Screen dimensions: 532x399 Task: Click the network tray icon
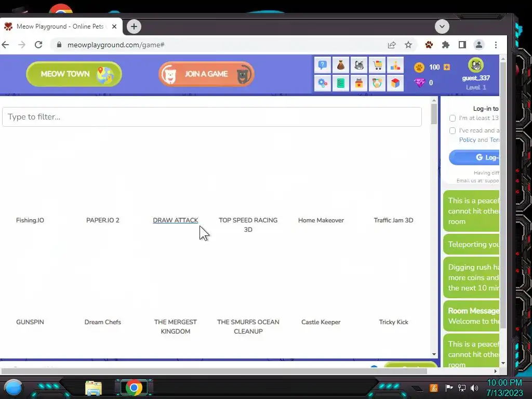(x=462, y=388)
